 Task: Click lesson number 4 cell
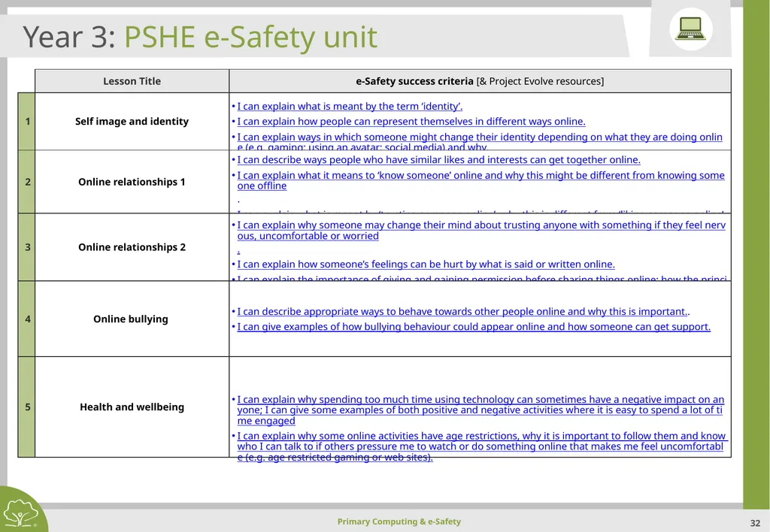coord(27,319)
